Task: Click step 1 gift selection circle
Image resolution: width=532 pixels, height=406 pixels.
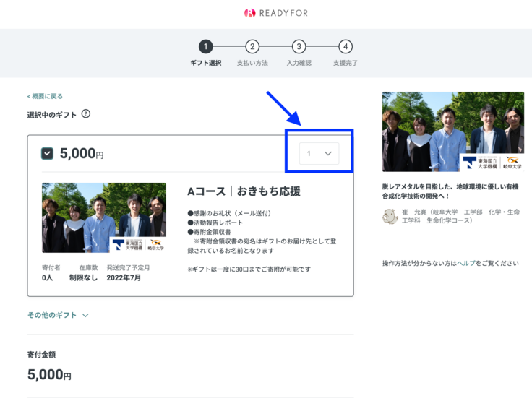Action: coord(205,47)
